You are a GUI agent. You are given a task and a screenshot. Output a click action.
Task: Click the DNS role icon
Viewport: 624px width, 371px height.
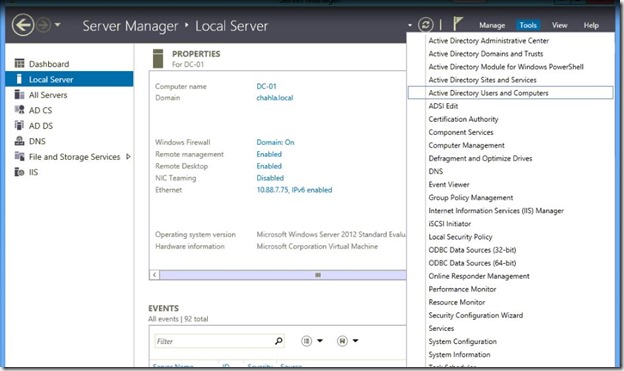click(19, 141)
